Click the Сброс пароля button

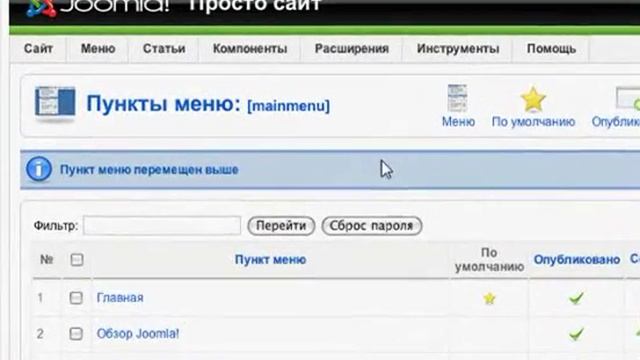coord(371,226)
